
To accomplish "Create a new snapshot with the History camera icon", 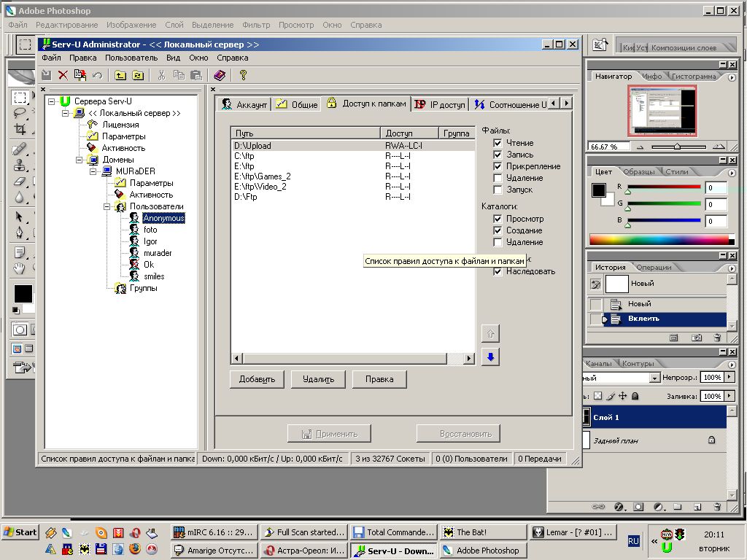I will click(697, 338).
